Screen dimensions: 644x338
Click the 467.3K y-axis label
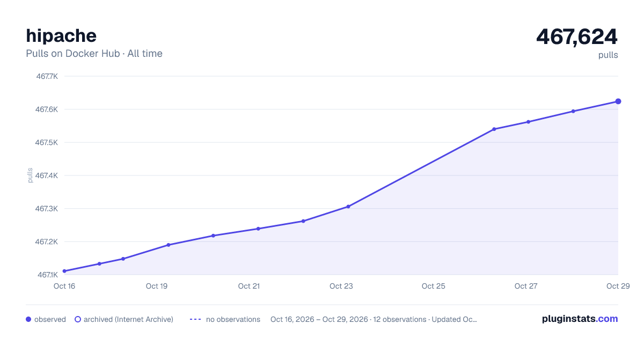point(47,209)
